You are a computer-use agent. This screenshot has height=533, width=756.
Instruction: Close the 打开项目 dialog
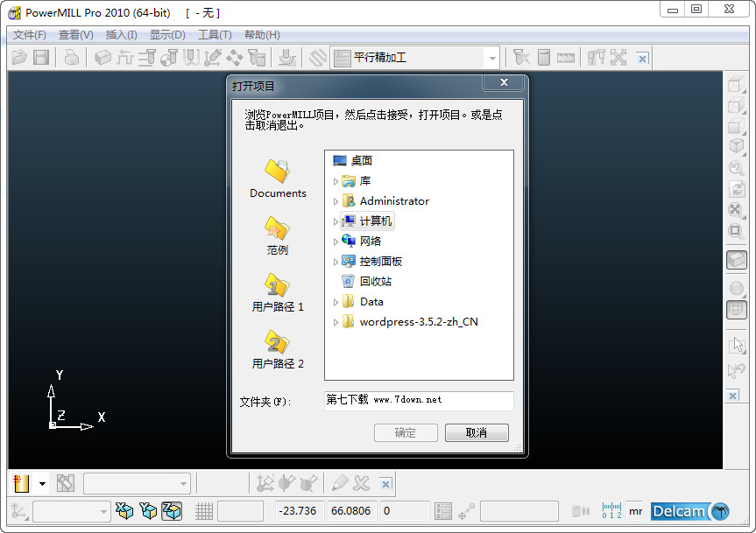tap(504, 82)
